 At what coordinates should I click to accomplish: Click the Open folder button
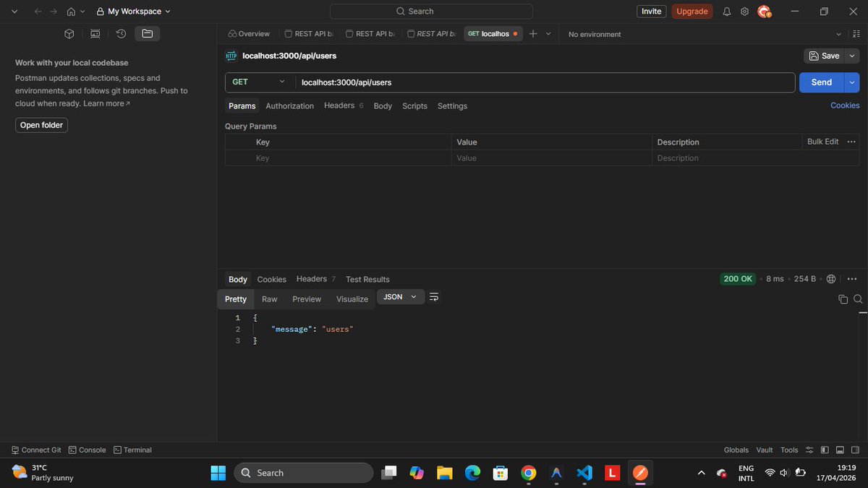tap(41, 125)
